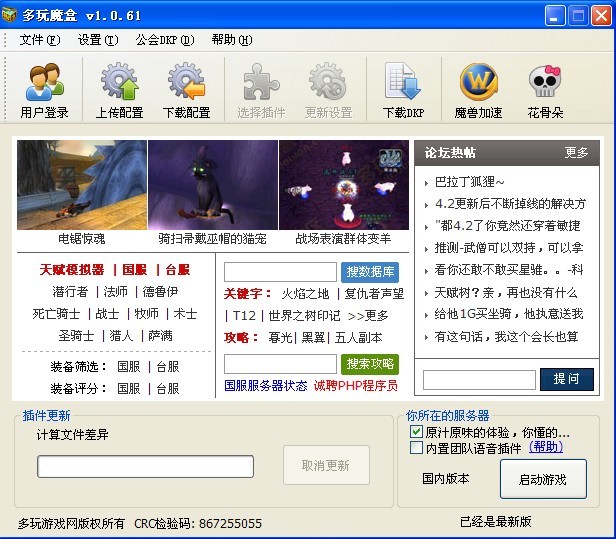
Task: Open the 用户登录 user login icon
Action: point(44,82)
